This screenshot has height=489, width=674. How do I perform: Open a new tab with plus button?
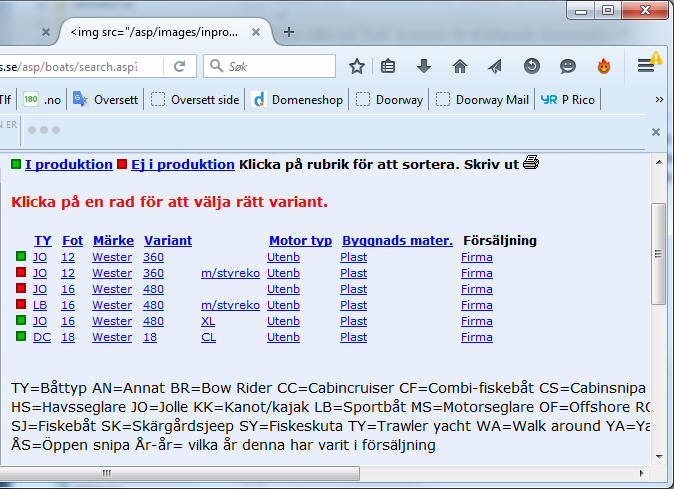[x=289, y=31]
